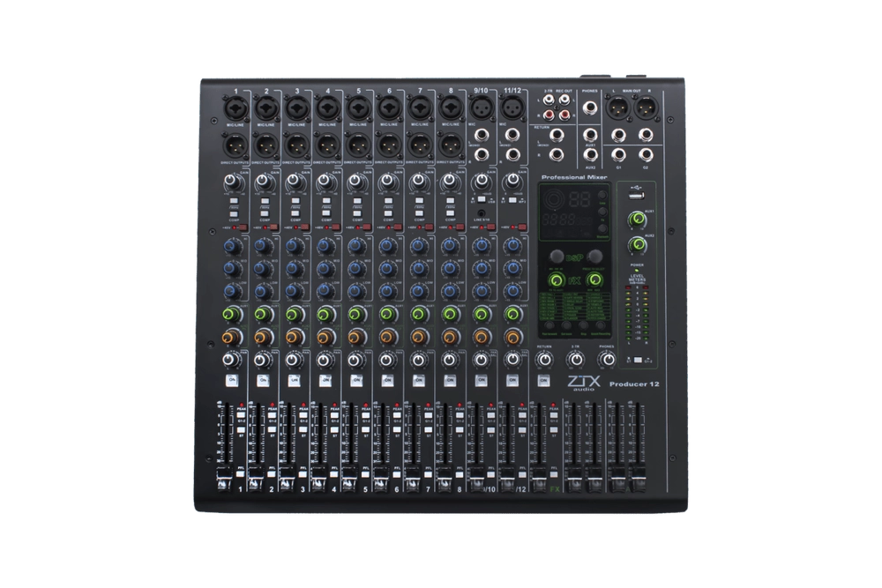Turn on channel 1 with its ON button
This screenshot has width=882, height=588.
click(x=232, y=381)
